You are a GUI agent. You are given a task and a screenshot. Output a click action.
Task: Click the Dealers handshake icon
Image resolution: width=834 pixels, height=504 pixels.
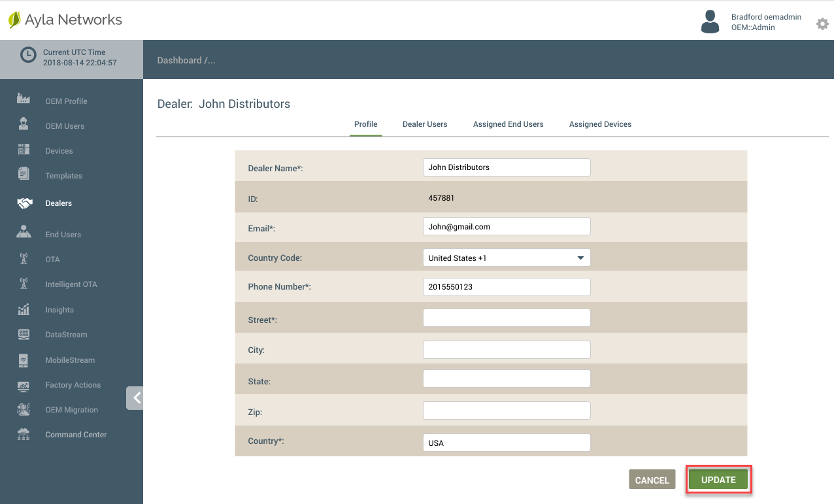point(25,203)
